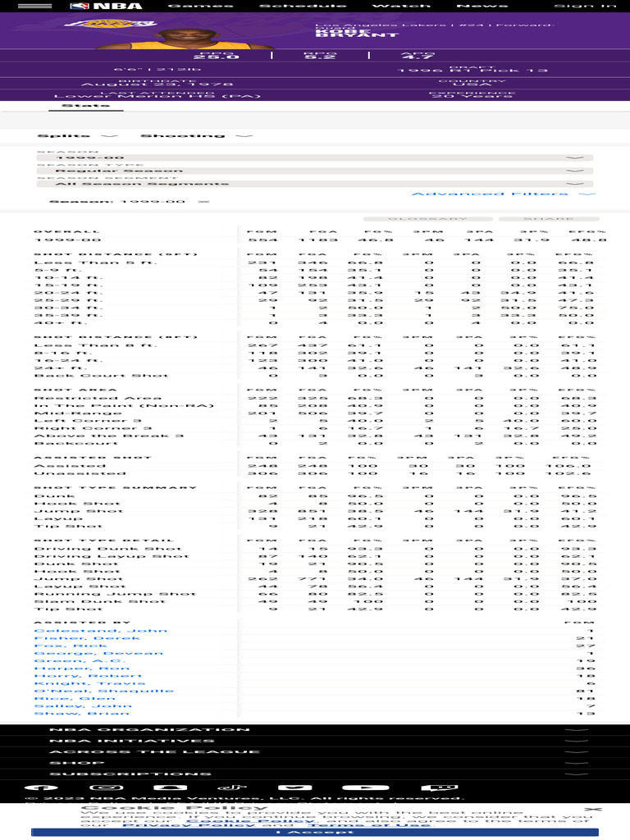The image size is (630, 840).
Task: Click the I Accept cookie button
Action: tap(315, 832)
